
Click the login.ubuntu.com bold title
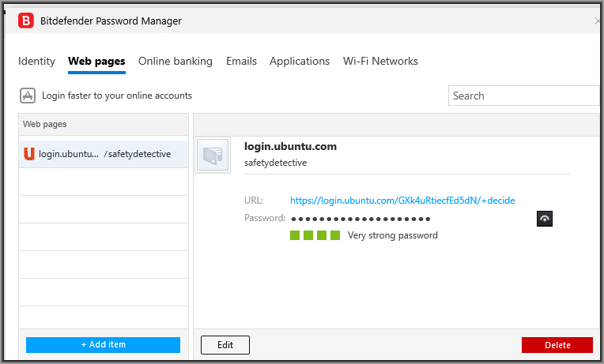tap(290, 147)
